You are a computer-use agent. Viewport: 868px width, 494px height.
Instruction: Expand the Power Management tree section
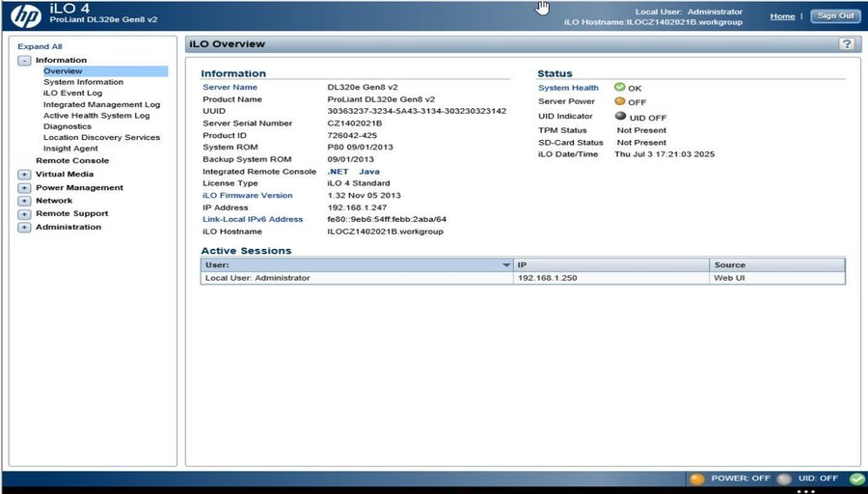[24, 188]
